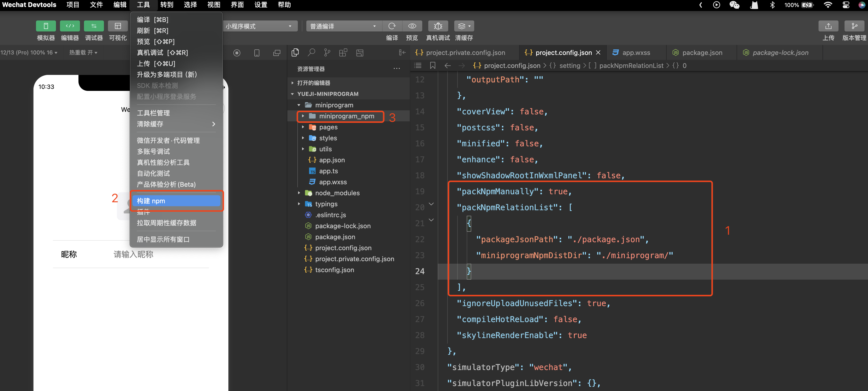
Task: Click the bookmark icon in breadcrumb bar
Action: coord(433,66)
